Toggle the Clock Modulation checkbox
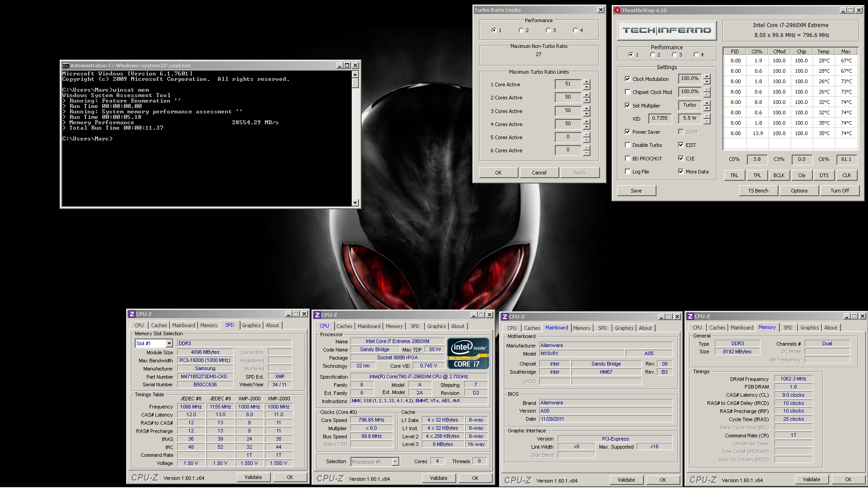This screenshot has height=488, width=868. [x=627, y=79]
